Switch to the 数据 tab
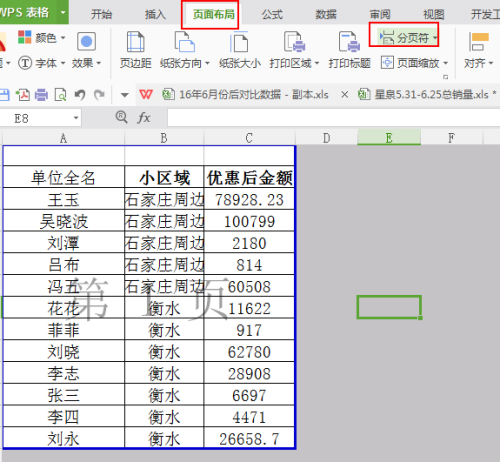 pos(326,14)
